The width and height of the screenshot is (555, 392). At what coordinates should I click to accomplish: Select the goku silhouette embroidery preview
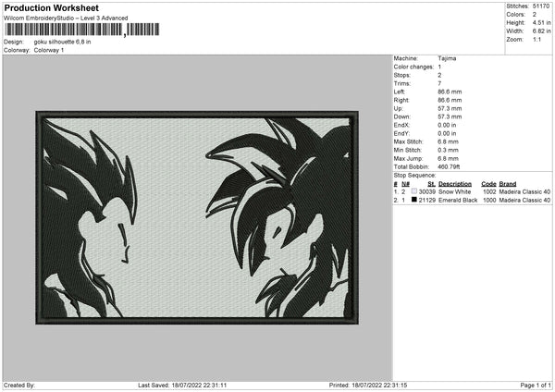click(197, 217)
